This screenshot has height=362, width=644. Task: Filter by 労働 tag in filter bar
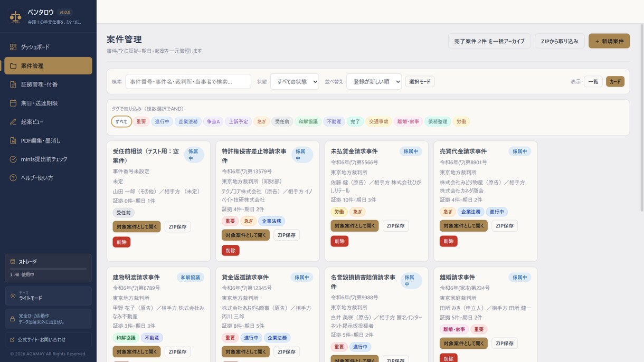461,122
